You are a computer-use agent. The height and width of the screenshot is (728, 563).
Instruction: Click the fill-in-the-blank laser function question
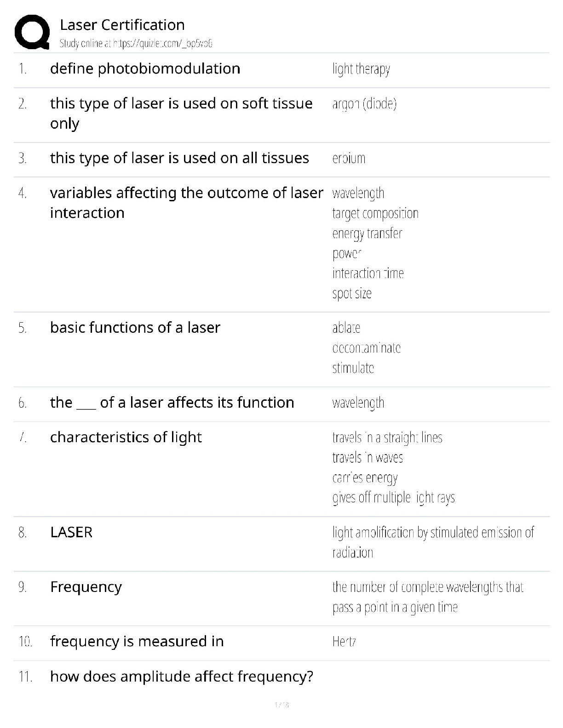[x=172, y=403]
